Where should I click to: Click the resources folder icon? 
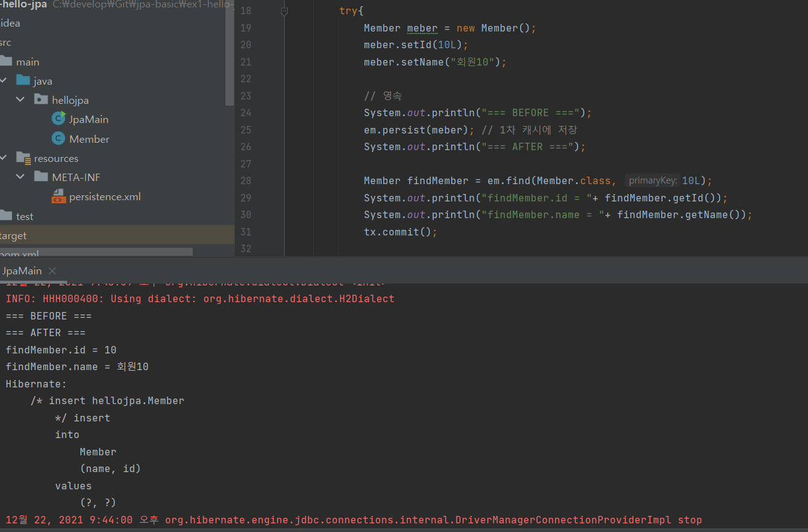pyautogui.click(x=23, y=158)
